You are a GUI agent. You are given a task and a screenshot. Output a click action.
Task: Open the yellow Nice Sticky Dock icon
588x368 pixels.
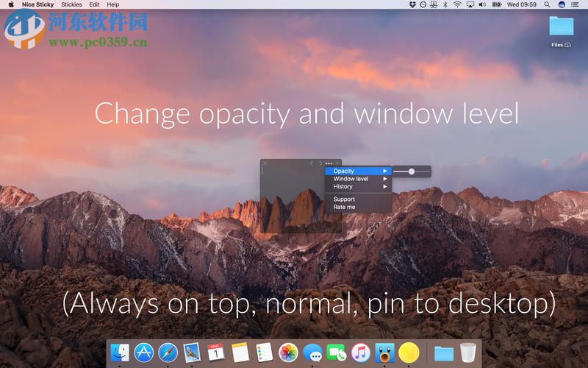point(409,353)
